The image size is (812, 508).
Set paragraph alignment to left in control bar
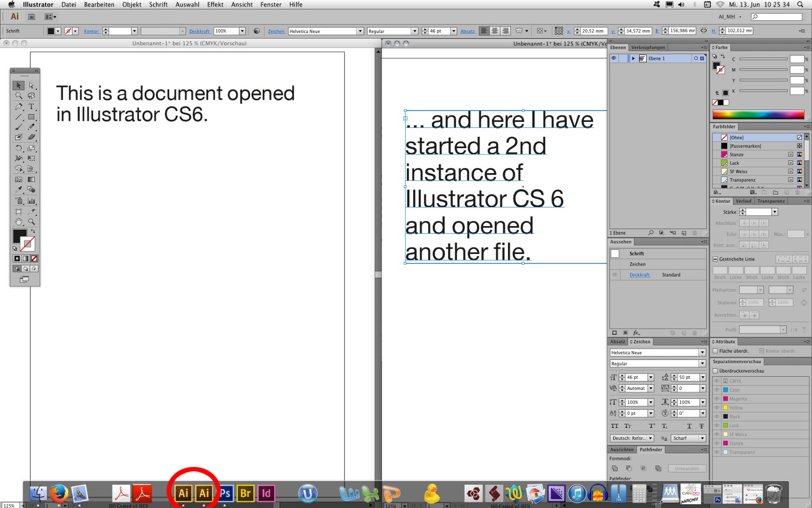[x=484, y=31]
